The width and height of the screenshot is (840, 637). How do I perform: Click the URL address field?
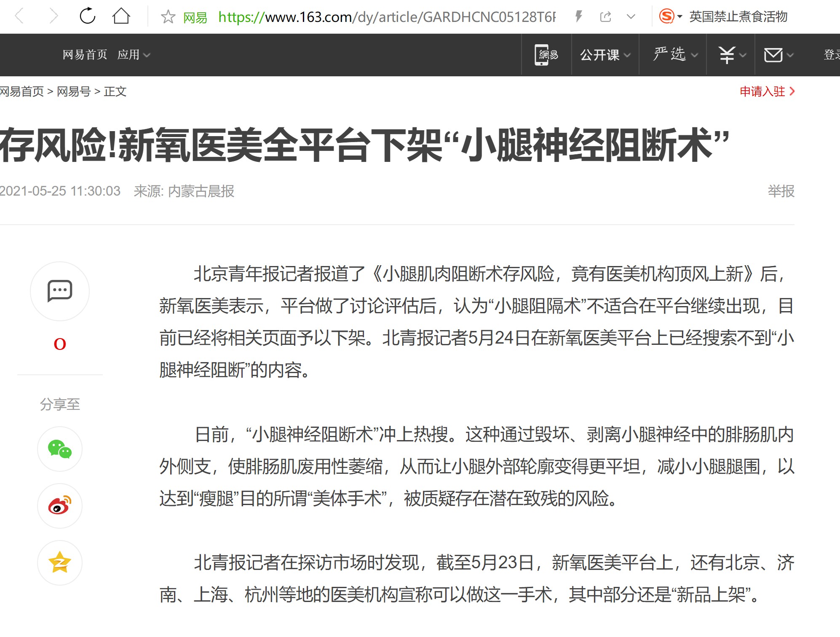coord(387,17)
